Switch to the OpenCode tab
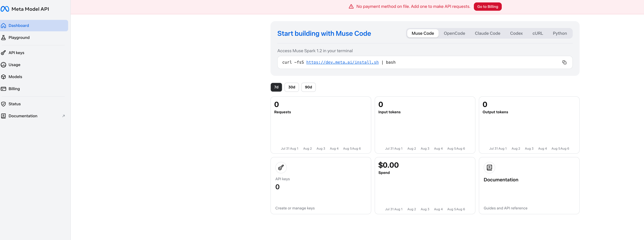The height and width of the screenshot is (240, 644). coord(454,33)
